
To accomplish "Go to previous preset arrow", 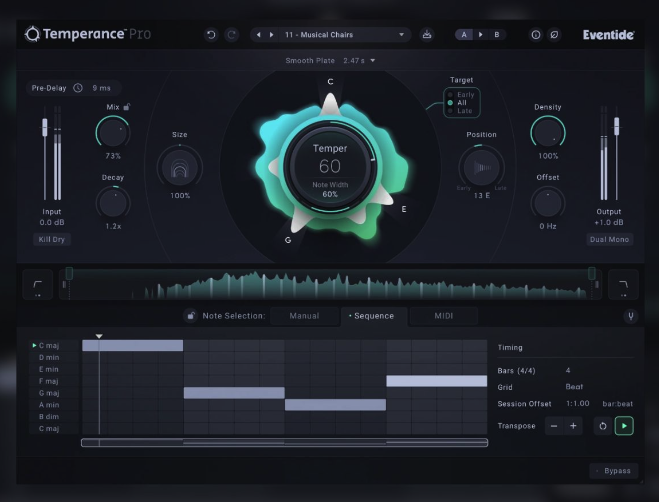I will (x=258, y=35).
